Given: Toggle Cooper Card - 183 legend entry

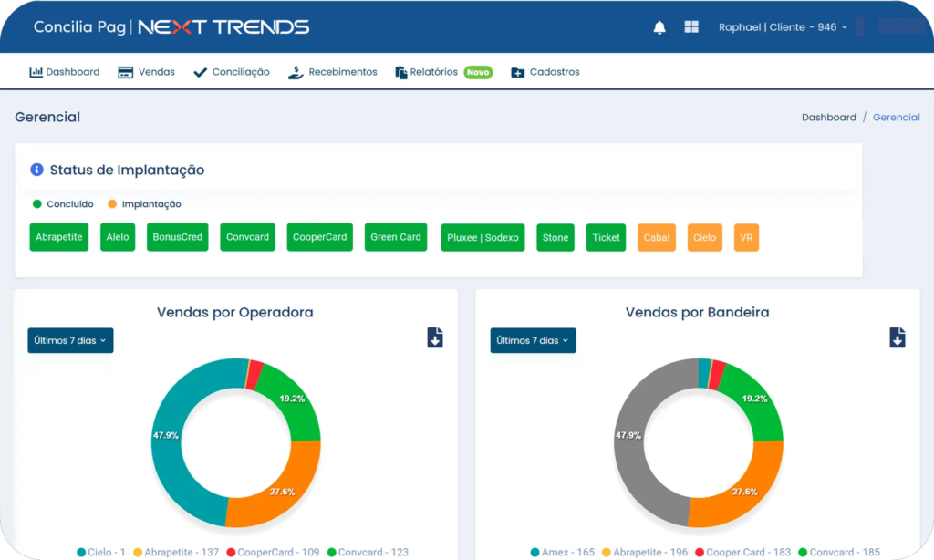Looking at the screenshot, I should click(742, 553).
